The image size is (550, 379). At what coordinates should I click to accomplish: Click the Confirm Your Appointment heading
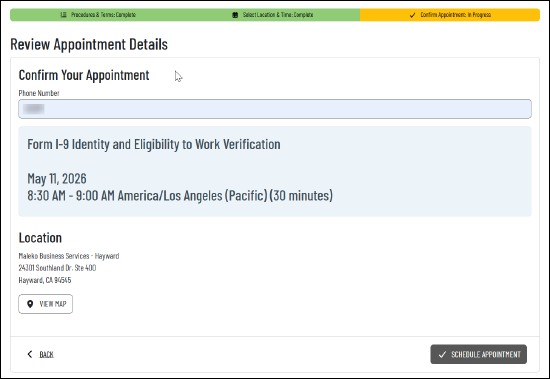[x=84, y=75]
